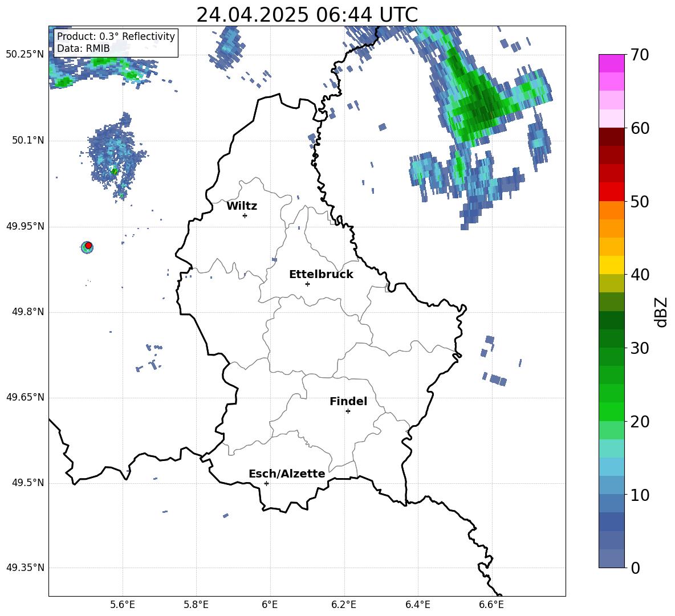This screenshot has width=675, height=616.
Task: Click the colorbar tick label 40
Action: pos(640,275)
